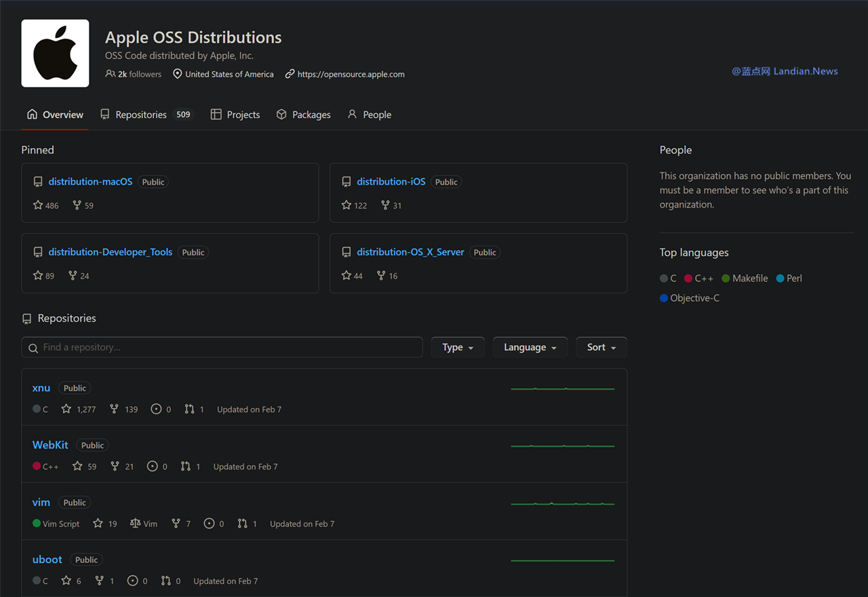Filter by Objective-C in Top languages
The image size is (868, 597).
pyautogui.click(x=690, y=298)
